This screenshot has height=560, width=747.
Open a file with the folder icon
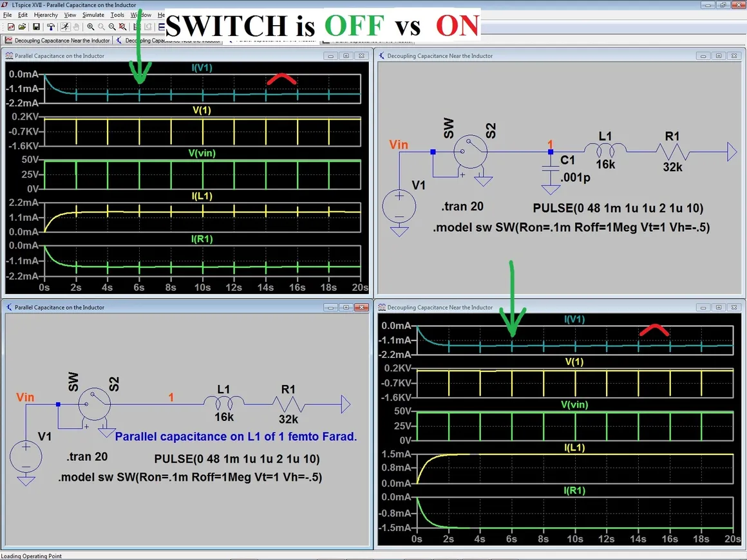(x=23, y=27)
